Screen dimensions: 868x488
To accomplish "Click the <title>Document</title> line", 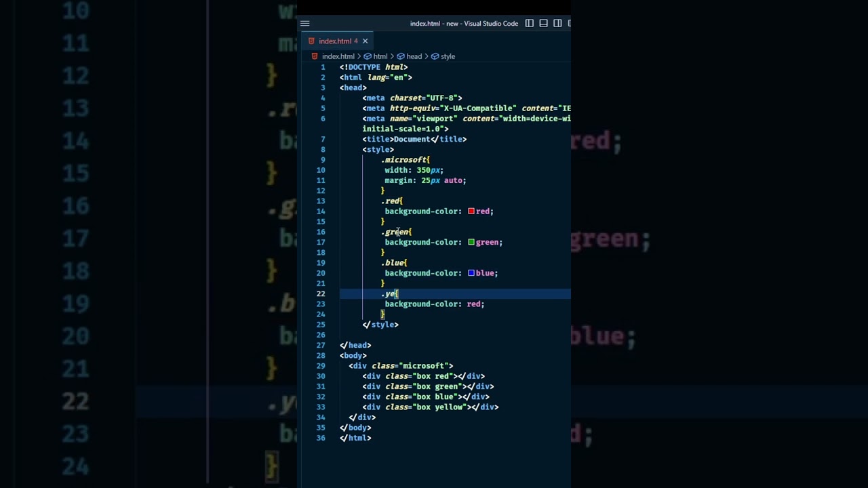I will (x=414, y=139).
